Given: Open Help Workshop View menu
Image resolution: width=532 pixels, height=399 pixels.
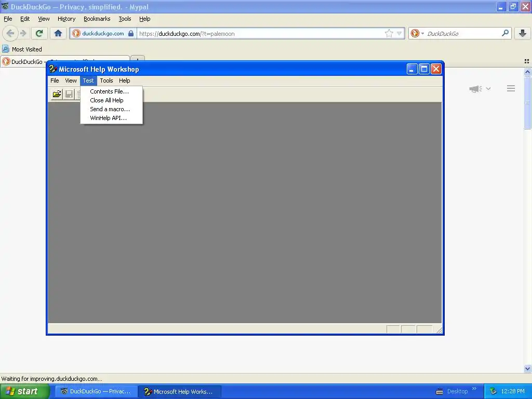Looking at the screenshot, I should 71,81.
